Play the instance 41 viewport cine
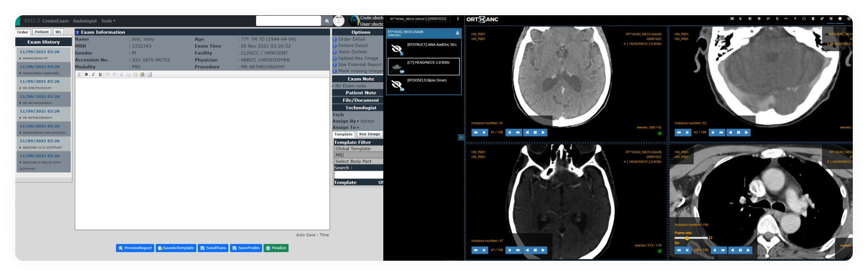Image resolution: width=868 pixels, height=276 pixels. (x=543, y=132)
